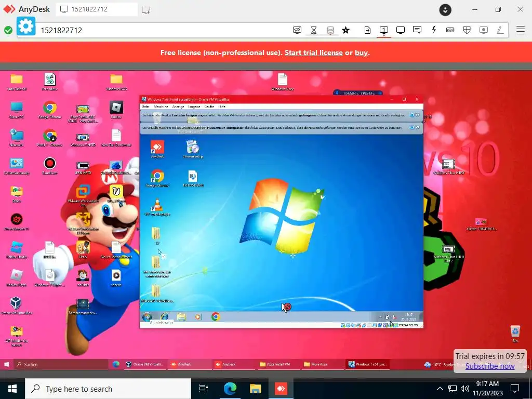This screenshot has width=532, height=399.
Task: Open AnyDesk actions lightning bolt menu
Action: (434, 30)
